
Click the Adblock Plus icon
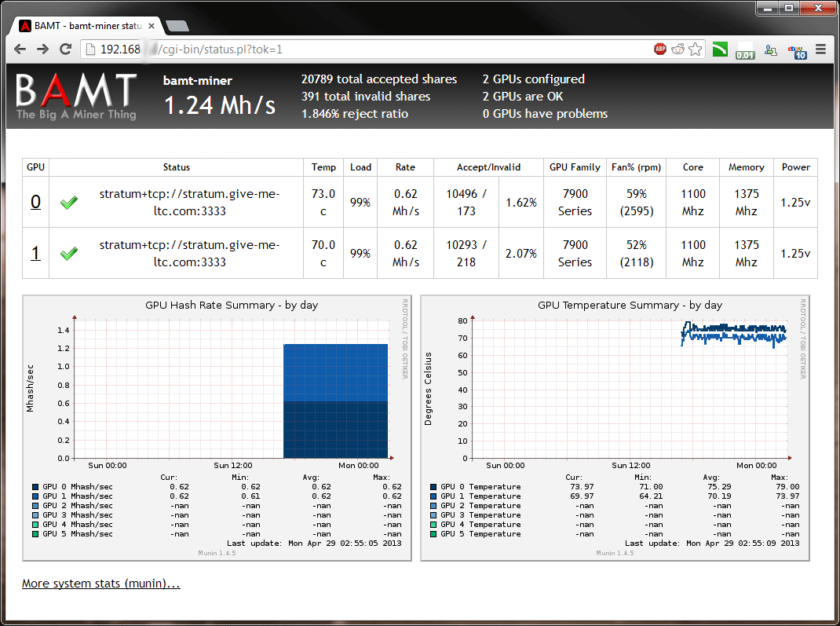click(x=660, y=49)
